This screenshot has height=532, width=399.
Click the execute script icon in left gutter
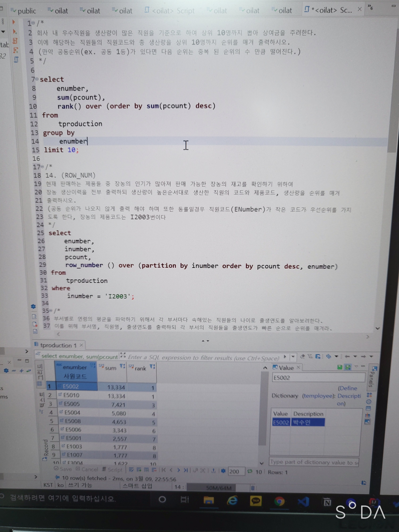[15, 41]
